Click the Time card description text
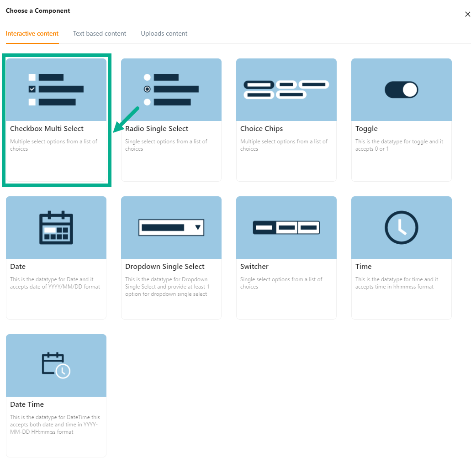This screenshot has height=462, width=476. (x=397, y=283)
